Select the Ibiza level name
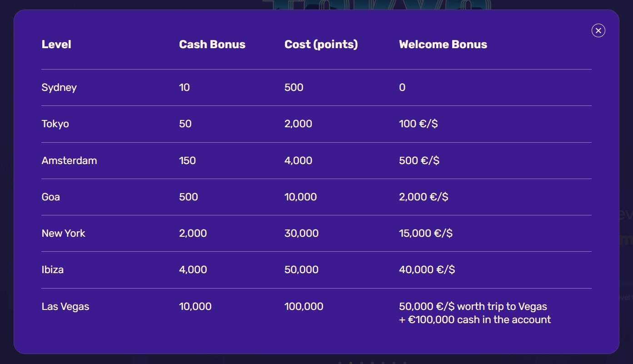Screen dimensions: 633x364 [x=53, y=269]
